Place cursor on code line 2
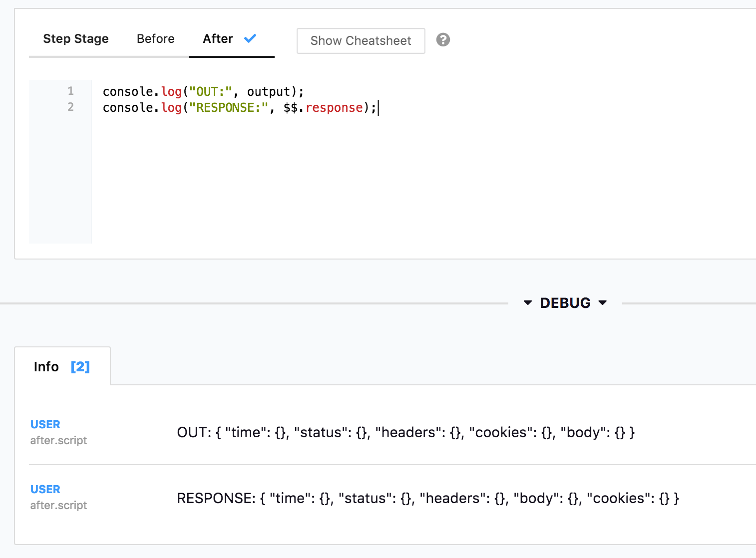The height and width of the screenshot is (558, 756). (x=240, y=107)
